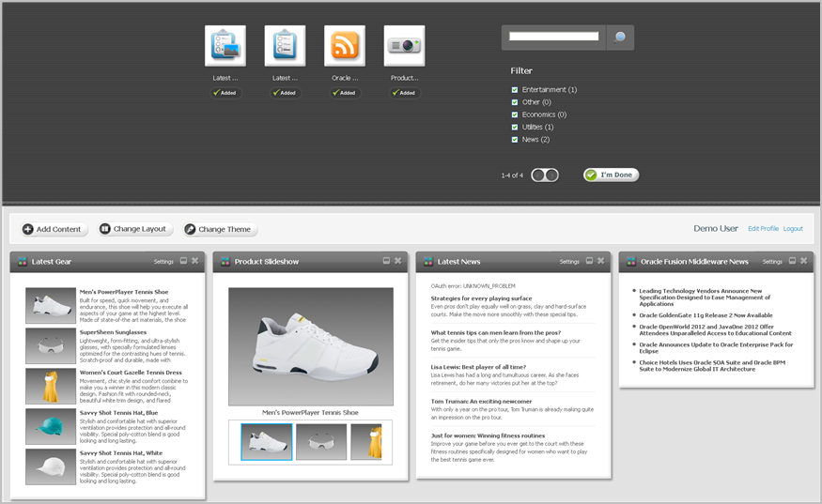This screenshot has width=822, height=504.
Task: Open 'Oracle GoldenGate 11g Release 2 Now Available'
Action: [706, 315]
